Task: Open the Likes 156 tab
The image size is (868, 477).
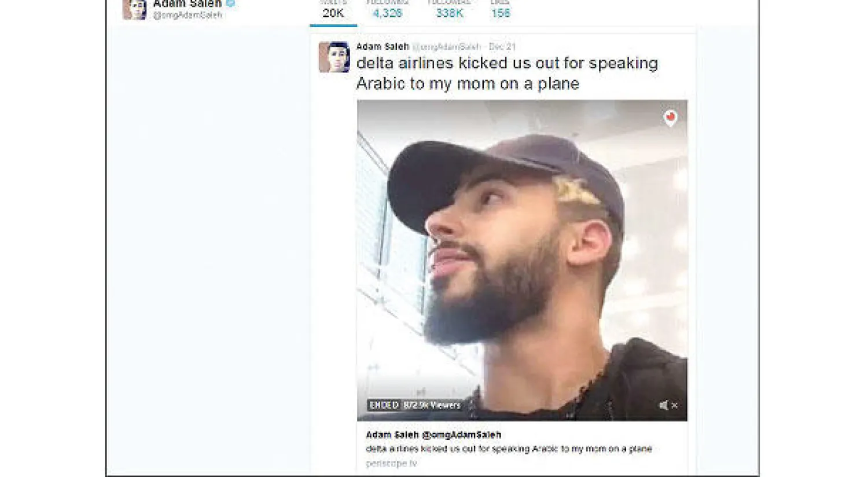Action: [501, 12]
